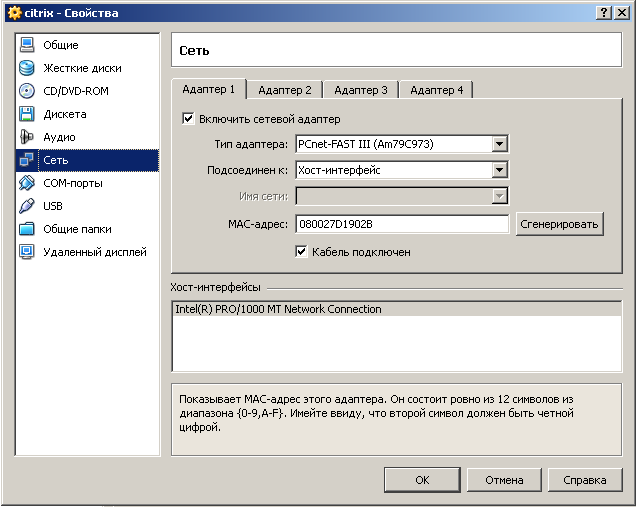The height and width of the screenshot is (508, 638).
Task: Select the Hard Disks (Жесткие диски) icon
Action: coord(27,68)
